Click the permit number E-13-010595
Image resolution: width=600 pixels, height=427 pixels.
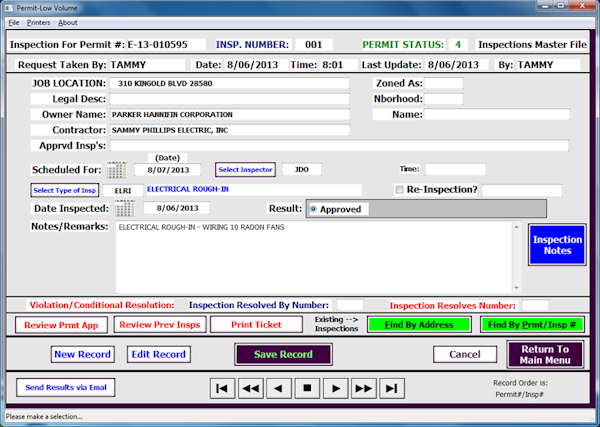(157, 44)
